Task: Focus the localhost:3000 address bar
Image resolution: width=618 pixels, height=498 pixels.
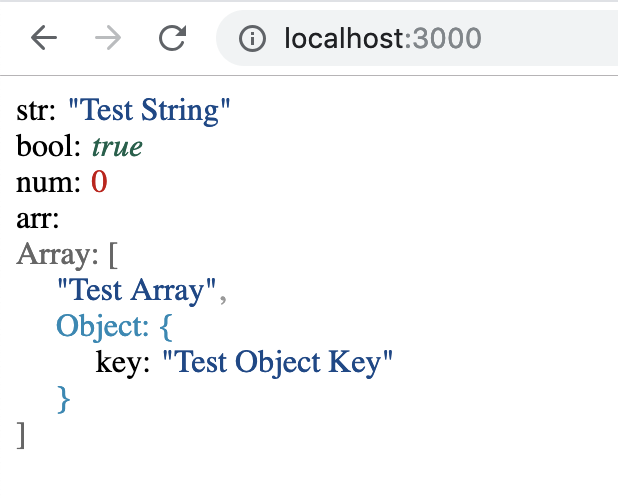Action: 420,39
